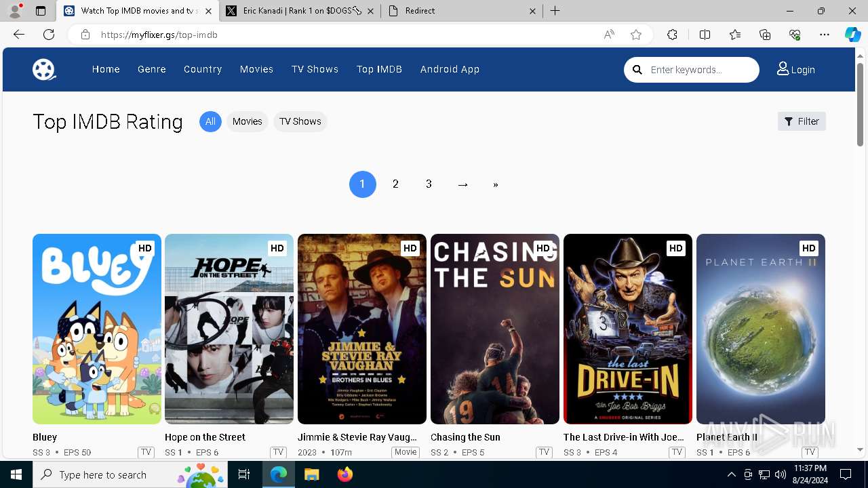Image resolution: width=868 pixels, height=488 pixels.
Task: Click the Jimmie & Stevie Ray Vaughan poster
Action: point(362,329)
